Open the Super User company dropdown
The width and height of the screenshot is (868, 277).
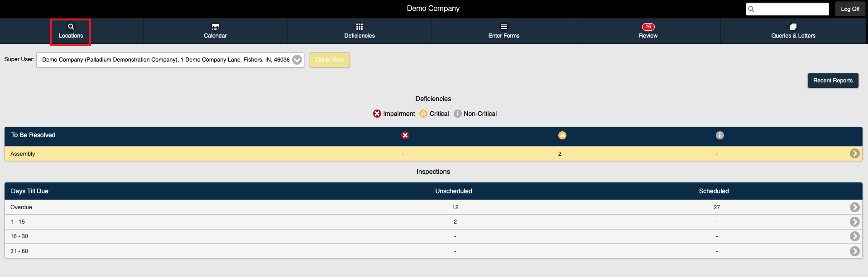tap(170, 60)
